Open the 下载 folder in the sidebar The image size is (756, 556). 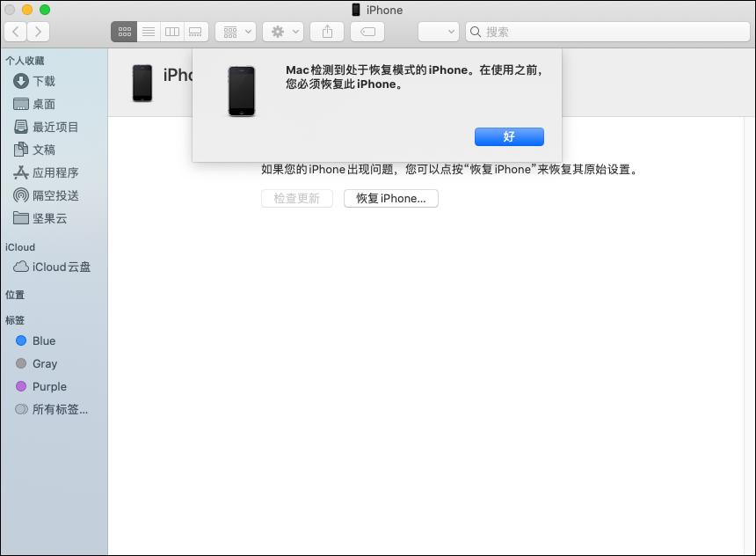pos(46,81)
